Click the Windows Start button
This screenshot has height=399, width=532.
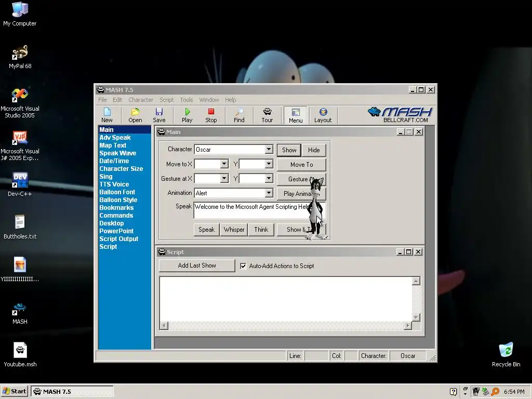coord(14,391)
